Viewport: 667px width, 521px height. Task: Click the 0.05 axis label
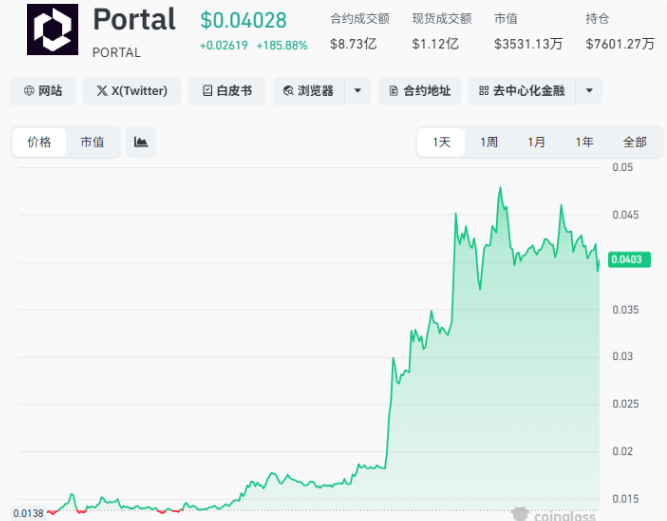tap(622, 167)
